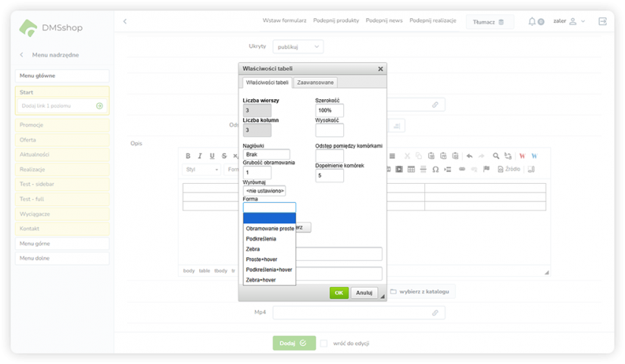Open the 'Wyrównaj' alignment dropdown
This screenshot has width=625, height=364.
coord(264,191)
